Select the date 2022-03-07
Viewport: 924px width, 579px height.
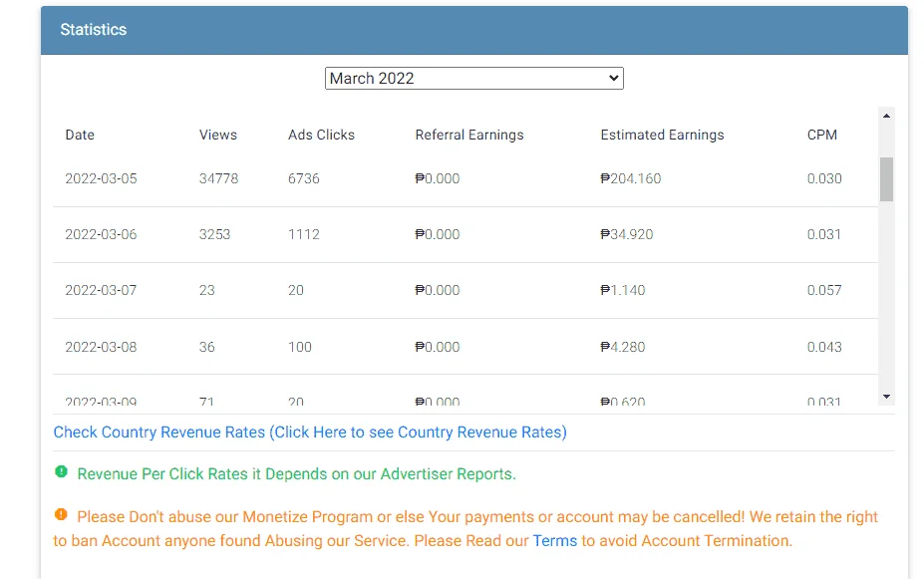[x=101, y=290]
